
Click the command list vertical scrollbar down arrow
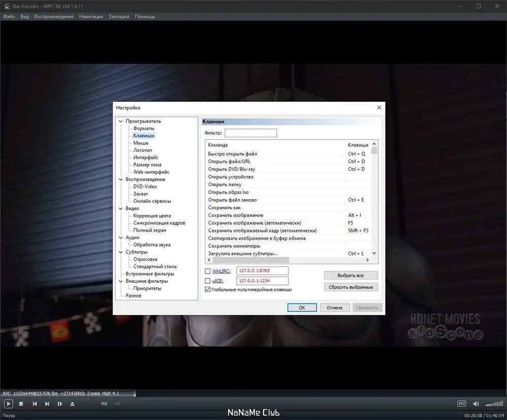[x=374, y=254]
